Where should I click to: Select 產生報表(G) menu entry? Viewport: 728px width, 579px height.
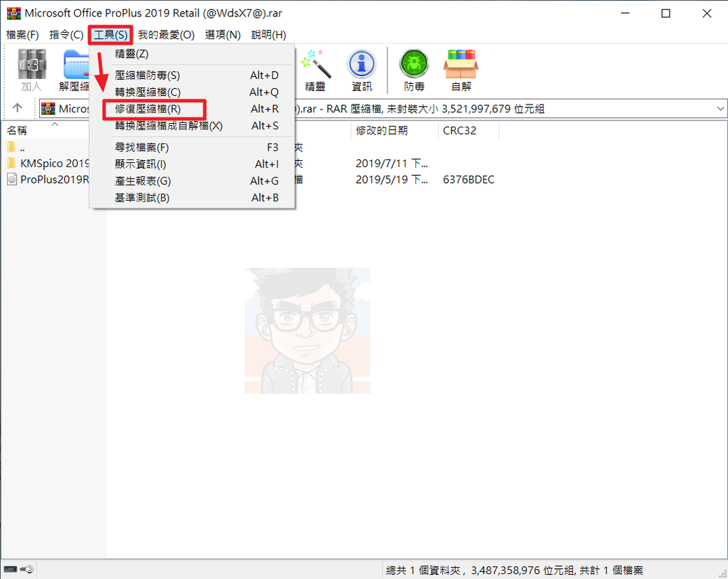pyautogui.click(x=192, y=181)
